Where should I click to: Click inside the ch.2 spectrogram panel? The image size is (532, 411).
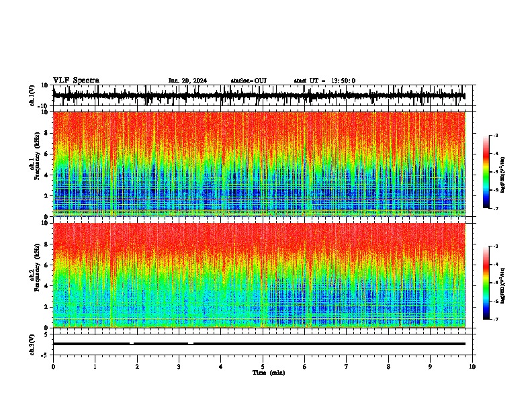tap(259, 275)
